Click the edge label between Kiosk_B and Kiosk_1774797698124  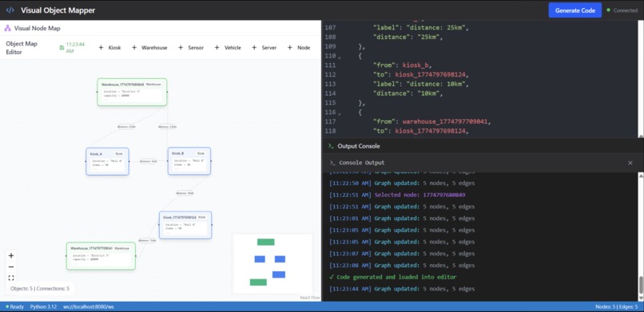pyautogui.click(x=185, y=192)
